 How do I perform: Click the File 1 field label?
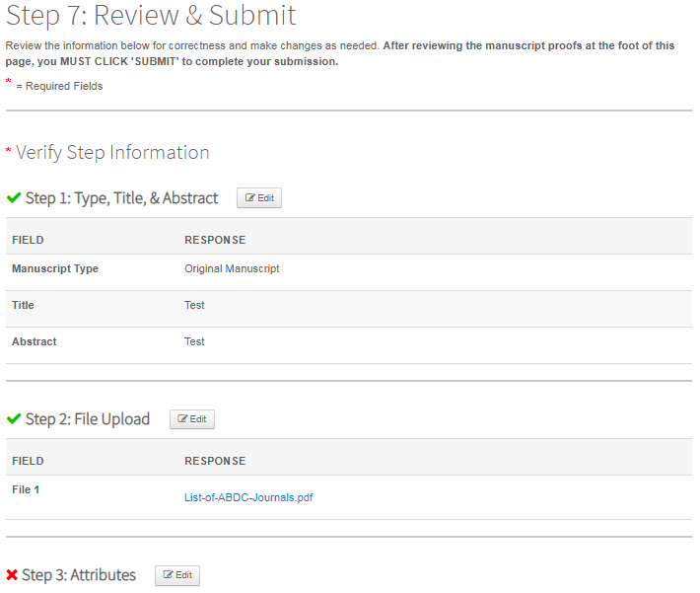[26, 489]
